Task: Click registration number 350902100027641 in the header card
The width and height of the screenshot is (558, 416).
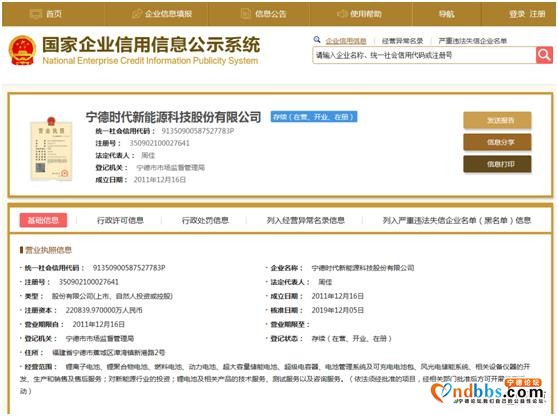Action: click(159, 143)
